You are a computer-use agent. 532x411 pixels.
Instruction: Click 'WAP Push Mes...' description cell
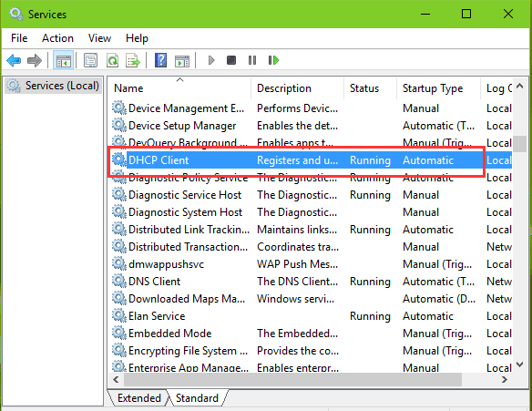pos(298,264)
